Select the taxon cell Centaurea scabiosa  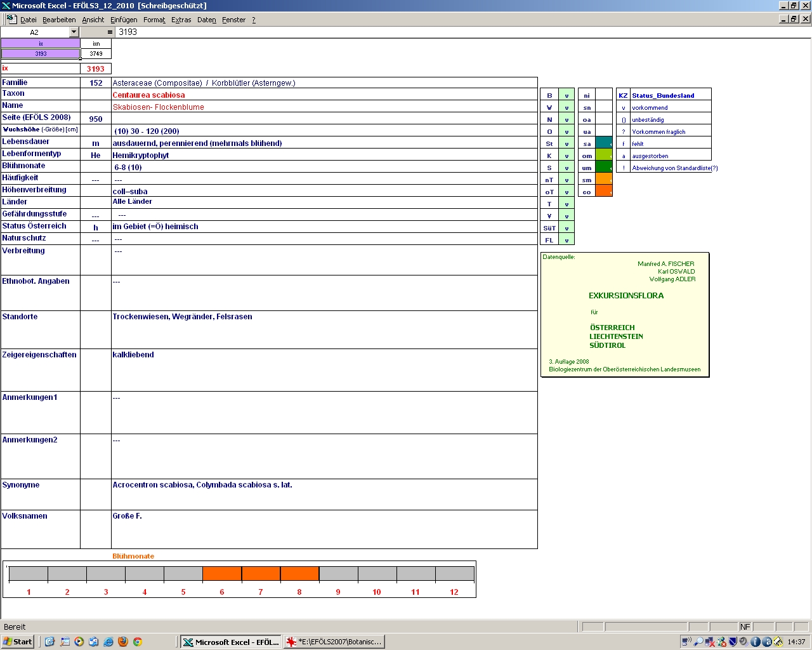[x=324, y=95]
